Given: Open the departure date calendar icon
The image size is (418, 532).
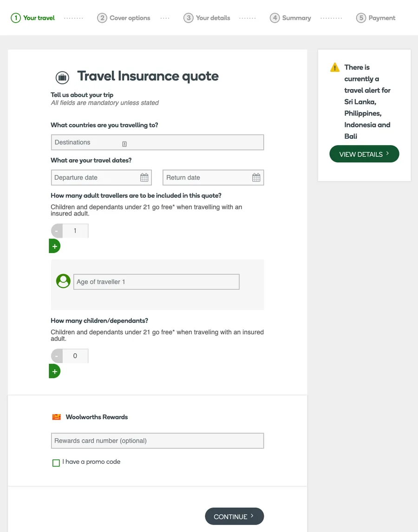Looking at the screenshot, I should pyautogui.click(x=144, y=177).
